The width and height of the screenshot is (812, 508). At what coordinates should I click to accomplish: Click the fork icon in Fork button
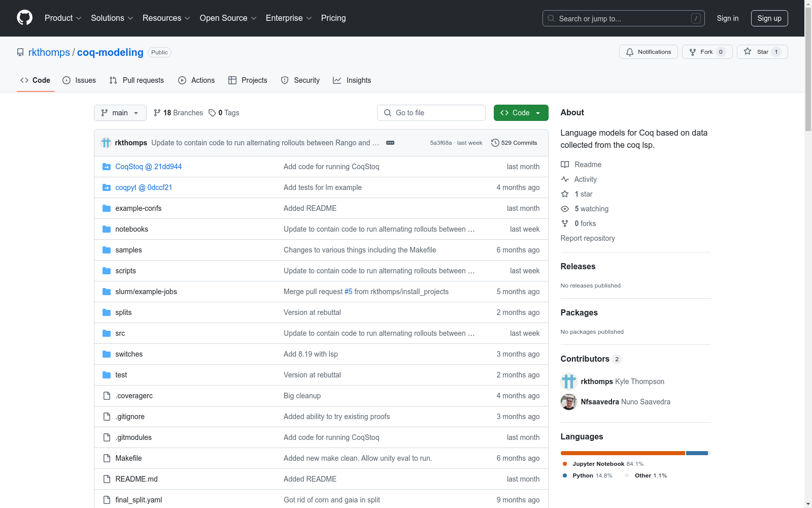tap(693, 52)
